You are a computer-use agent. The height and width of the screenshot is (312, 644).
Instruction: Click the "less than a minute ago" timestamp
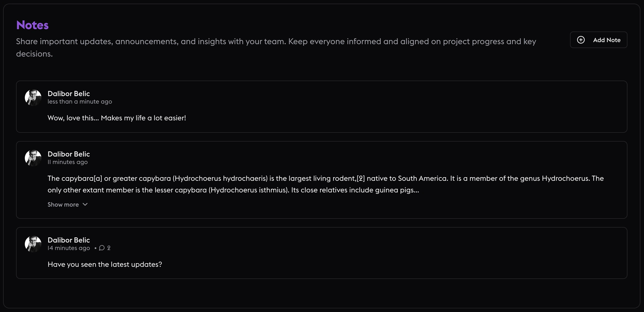tap(80, 102)
